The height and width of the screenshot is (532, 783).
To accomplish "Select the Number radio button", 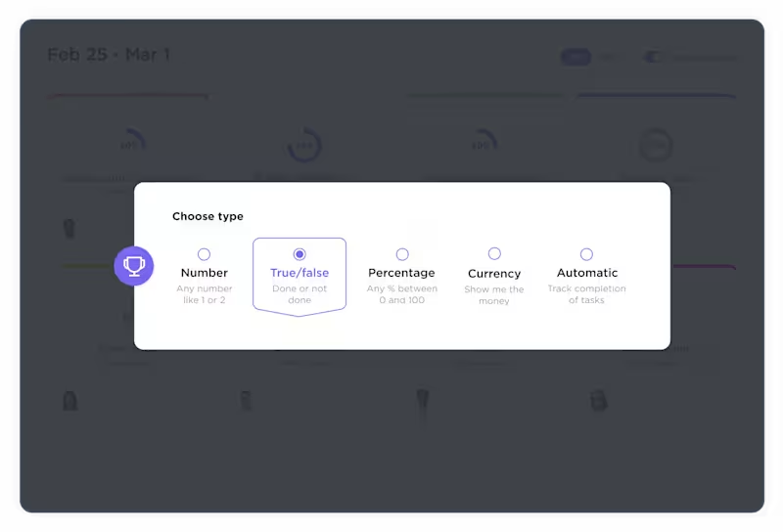I will tap(204, 254).
